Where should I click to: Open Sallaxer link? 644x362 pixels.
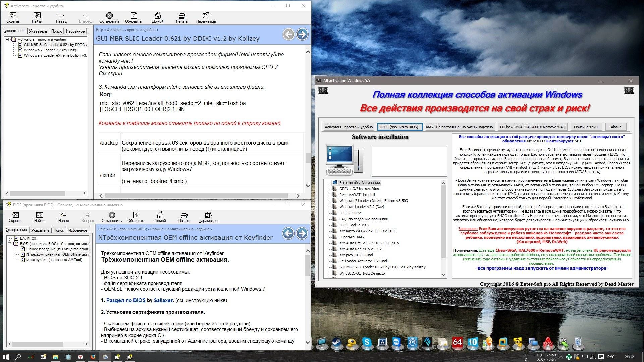(x=163, y=300)
